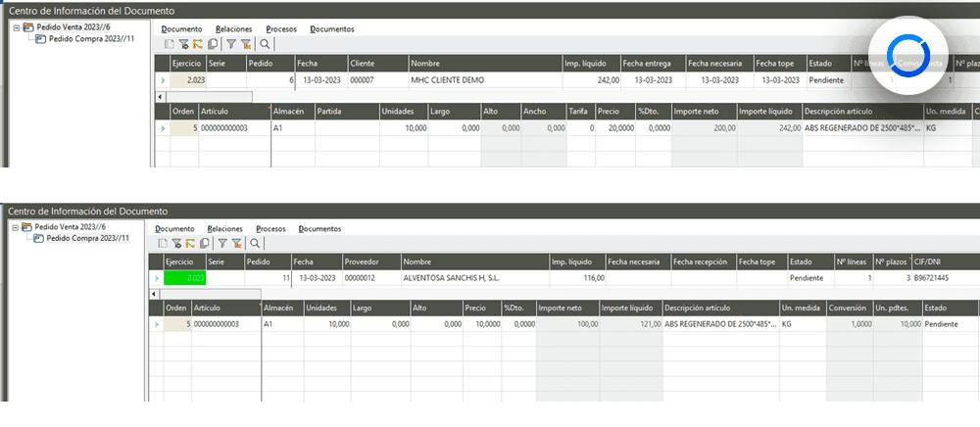Click horizontal scrollbar thumb in purchase order window

coord(210,294)
